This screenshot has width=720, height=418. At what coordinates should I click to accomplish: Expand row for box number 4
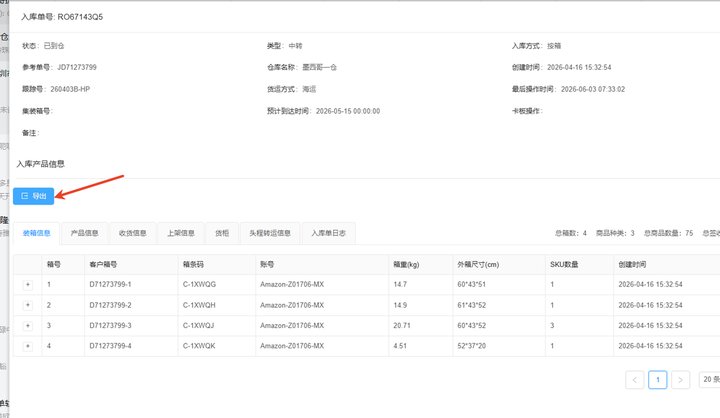pyautogui.click(x=28, y=346)
